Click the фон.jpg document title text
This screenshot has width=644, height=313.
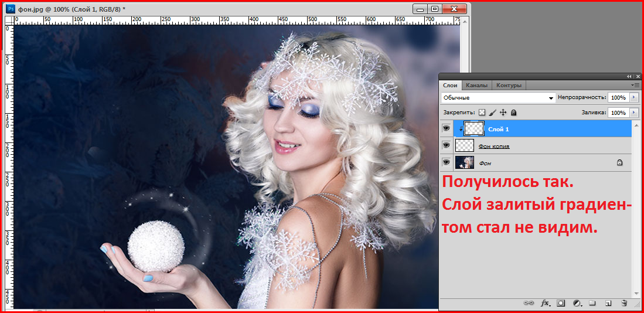point(72,9)
